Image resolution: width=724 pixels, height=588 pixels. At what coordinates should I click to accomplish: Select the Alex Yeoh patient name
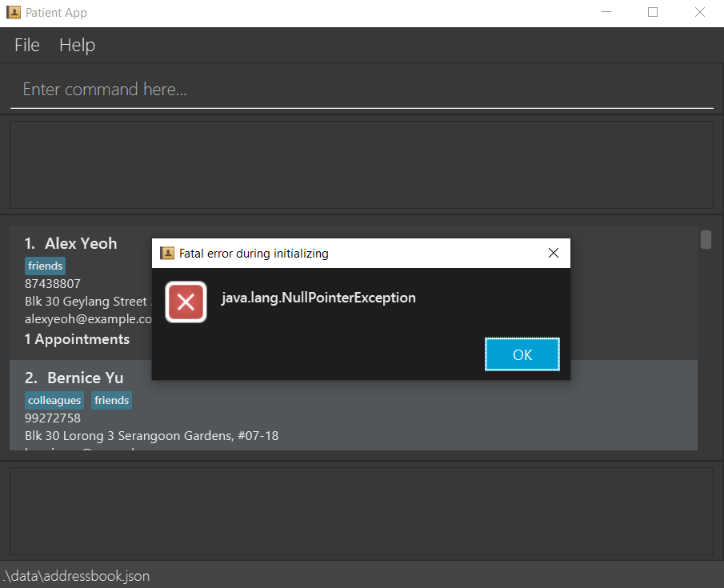(81, 243)
